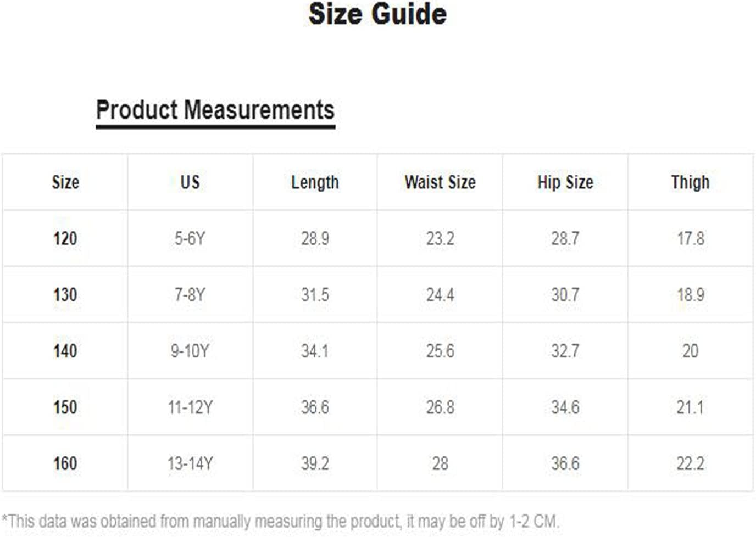Viewport: 756px width, 537px height.
Task: Select the size 120 row label
Action: [65, 239]
